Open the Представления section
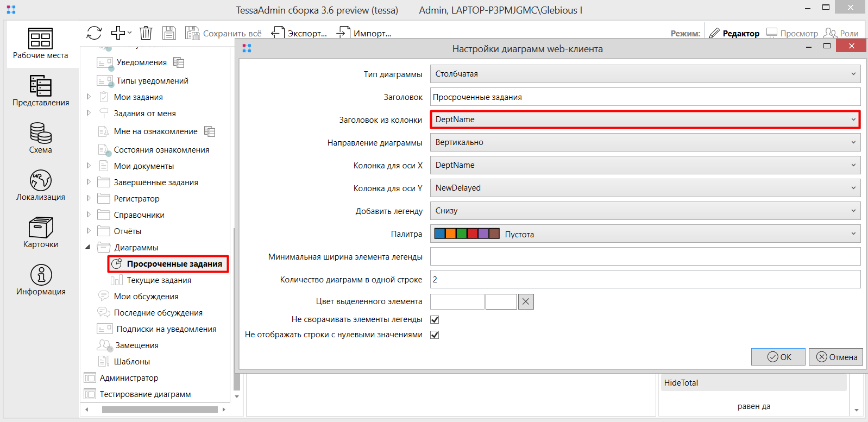 [x=41, y=90]
